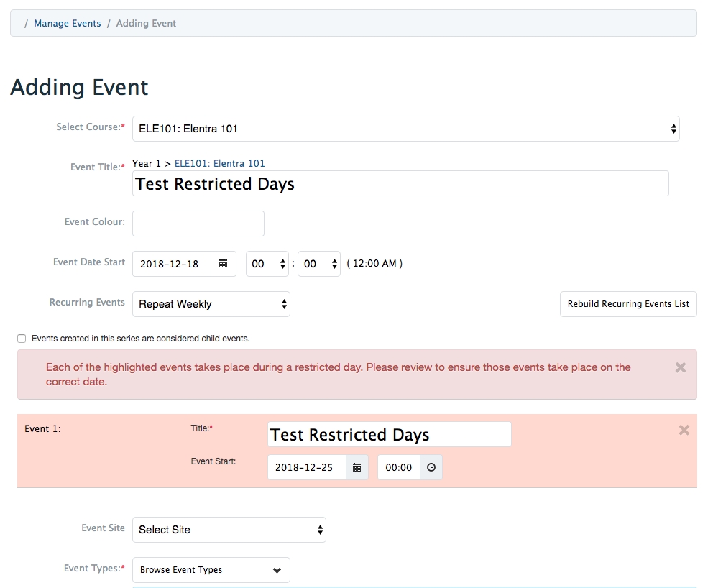
Task: Dismiss the restricted day warning alert
Action: [680, 367]
